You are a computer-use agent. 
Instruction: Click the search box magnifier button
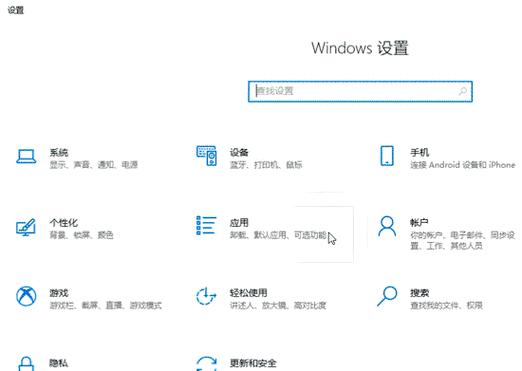(x=463, y=91)
